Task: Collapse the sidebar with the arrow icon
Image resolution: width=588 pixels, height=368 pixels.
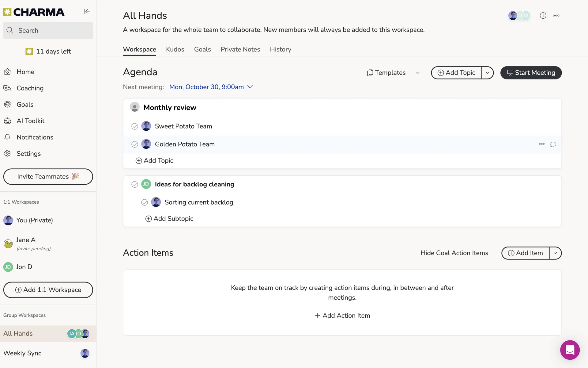Action: pyautogui.click(x=87, y=11)
